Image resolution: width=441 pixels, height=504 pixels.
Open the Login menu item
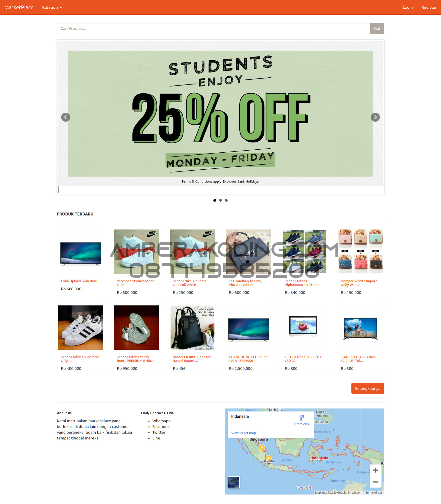407,7
